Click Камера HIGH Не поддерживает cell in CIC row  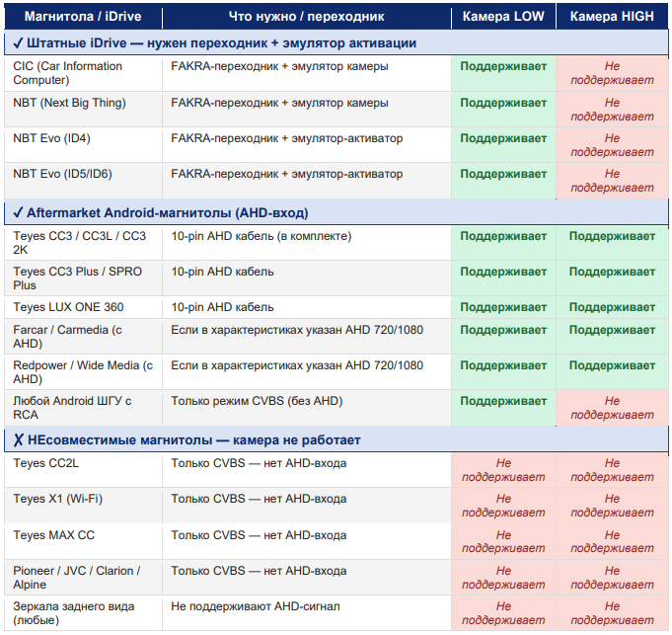pos(613,73)
